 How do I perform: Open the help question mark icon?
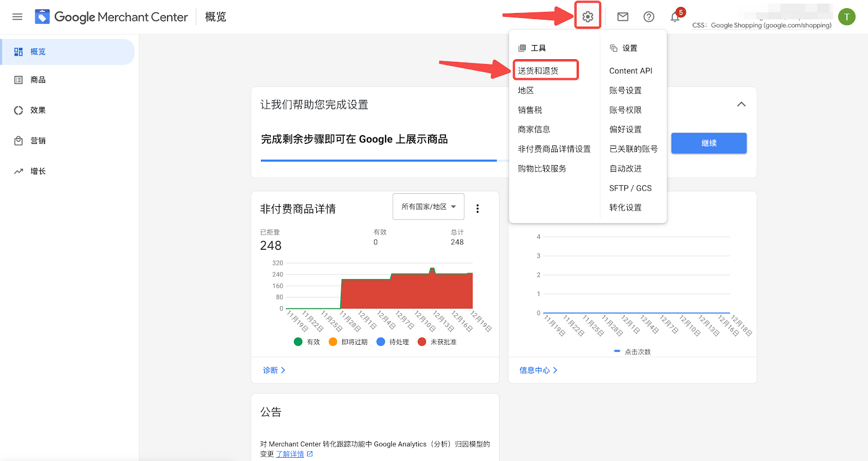click(x=649, y=17)
